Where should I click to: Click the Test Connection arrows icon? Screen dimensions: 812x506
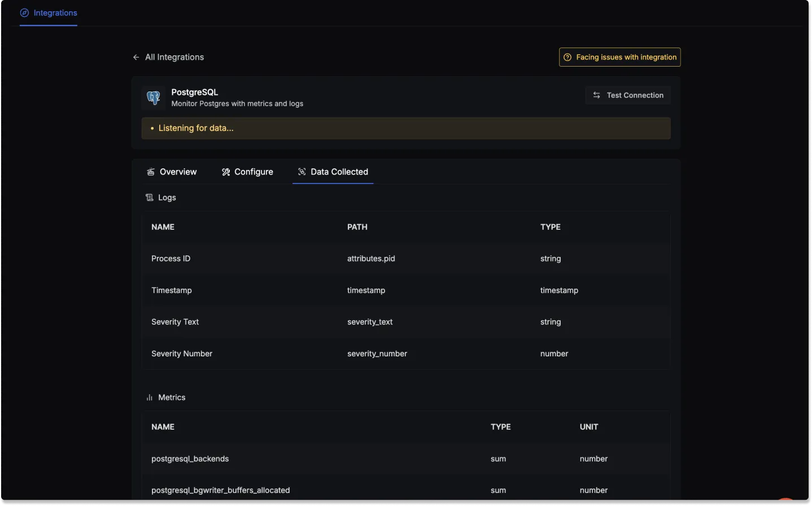point(597,95)
